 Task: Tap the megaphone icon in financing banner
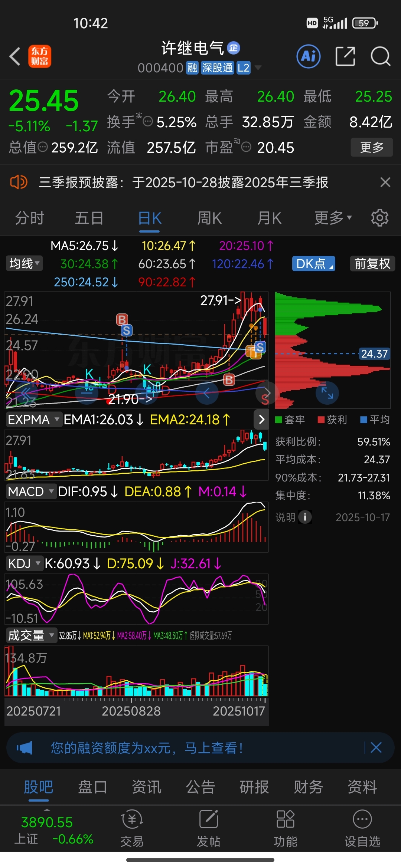point(25,747)
